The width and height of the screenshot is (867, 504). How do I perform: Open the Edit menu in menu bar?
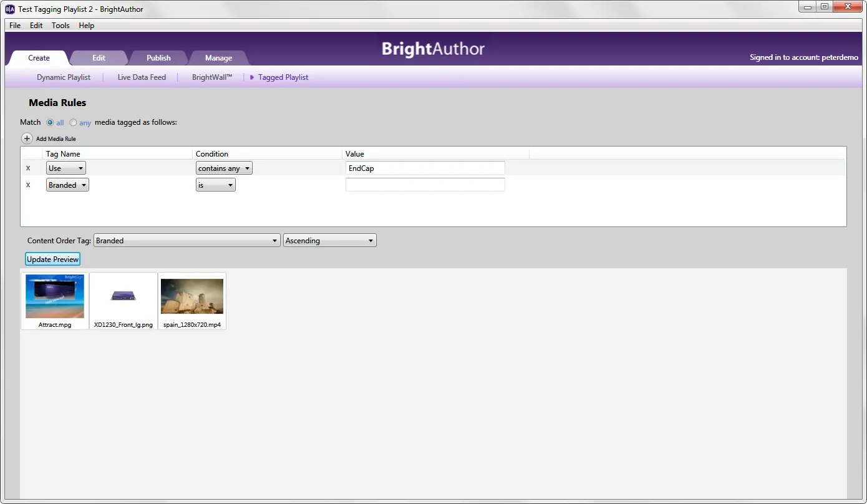coord(36,26)
